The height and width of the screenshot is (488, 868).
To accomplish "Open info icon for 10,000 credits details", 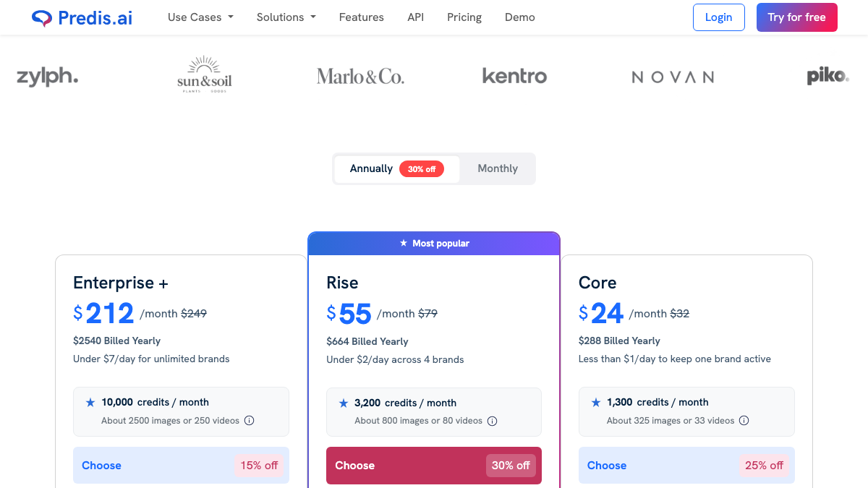I will coord(250,421).
